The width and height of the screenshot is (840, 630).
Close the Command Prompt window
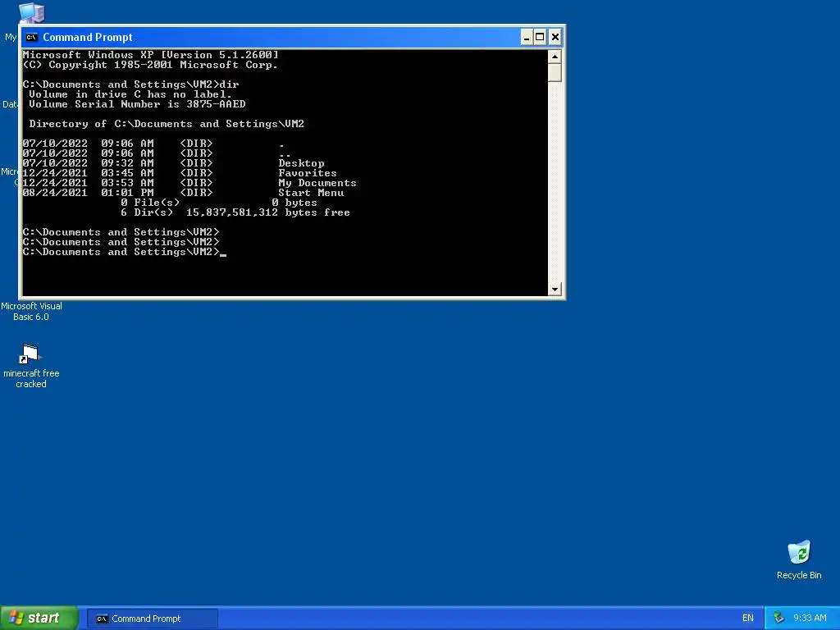point(555,37)
